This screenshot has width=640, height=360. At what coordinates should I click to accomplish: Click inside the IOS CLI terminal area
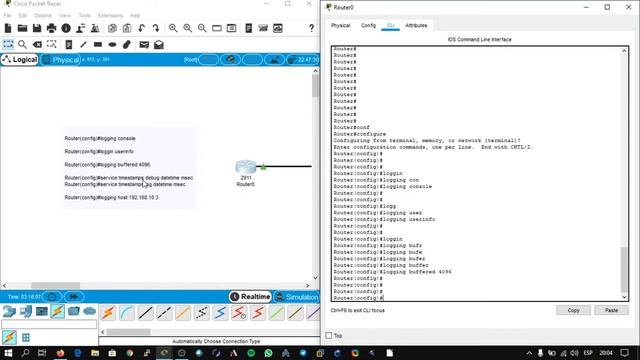(477, 174)
